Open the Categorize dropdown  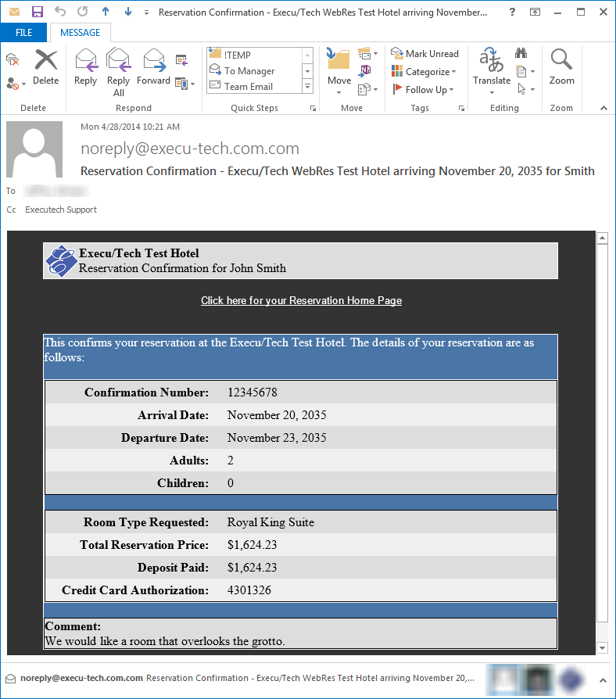pos(424,71)
